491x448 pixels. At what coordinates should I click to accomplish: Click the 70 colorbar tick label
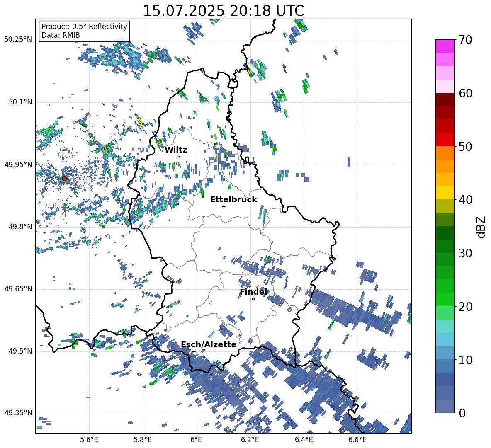(465, 40)
